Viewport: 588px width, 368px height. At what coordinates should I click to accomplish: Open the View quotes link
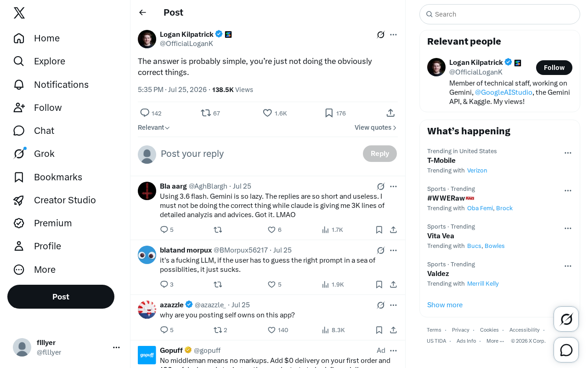point(376,127)
